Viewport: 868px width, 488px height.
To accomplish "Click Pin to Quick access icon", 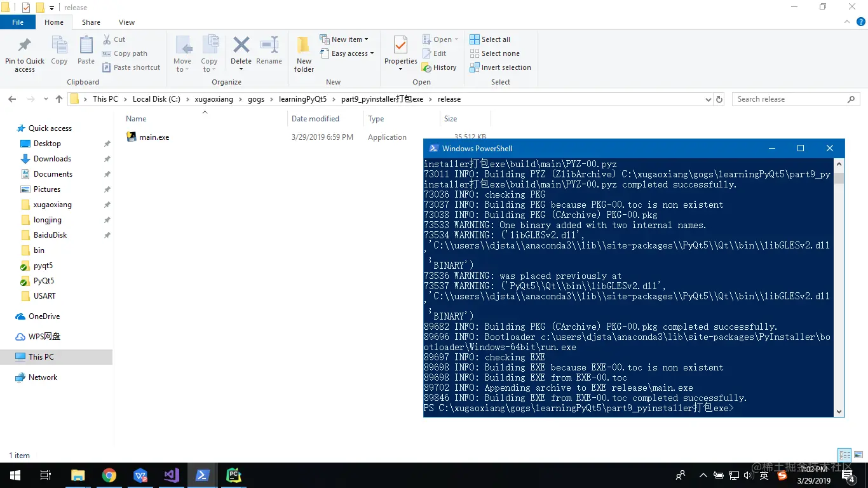I will [24, 51].
